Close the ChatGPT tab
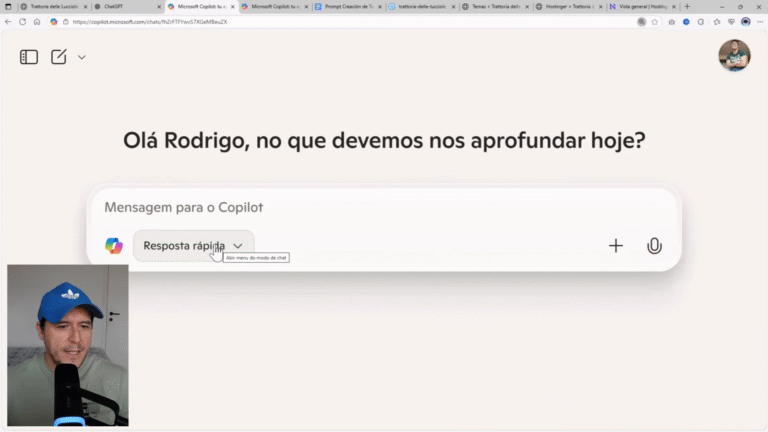768x432 pixels. click(x=159, y=7)
